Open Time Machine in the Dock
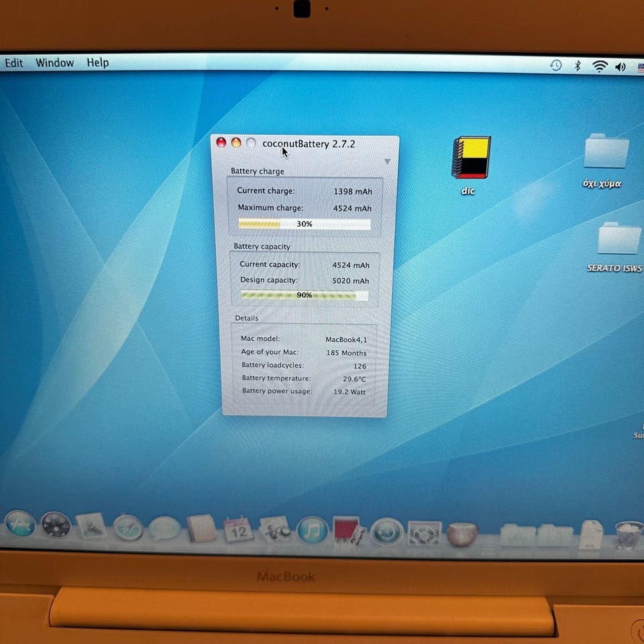This screenshot has height=644, width=644. [x=387, y=532]
